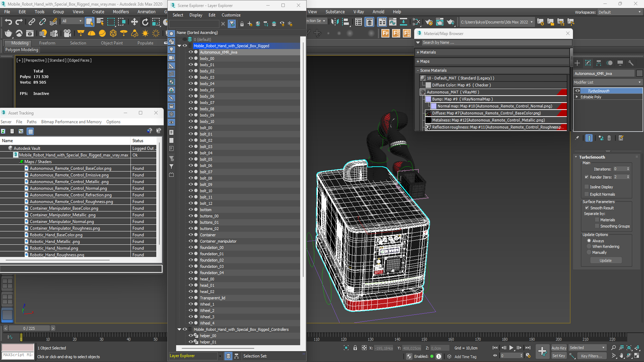Toggle filter icon in Scene Explorer
Screen dimensions: 644x362
coord(232,24)
